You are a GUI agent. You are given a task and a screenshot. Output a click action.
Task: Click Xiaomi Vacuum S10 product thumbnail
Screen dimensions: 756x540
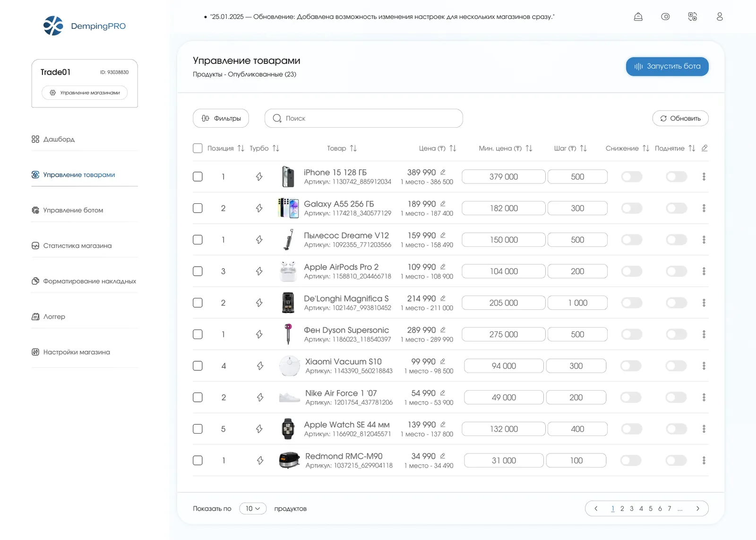coord(289,366)
